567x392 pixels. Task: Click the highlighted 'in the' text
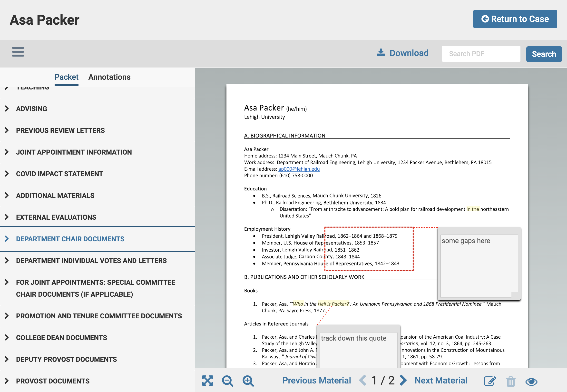[x=473, y=209]
